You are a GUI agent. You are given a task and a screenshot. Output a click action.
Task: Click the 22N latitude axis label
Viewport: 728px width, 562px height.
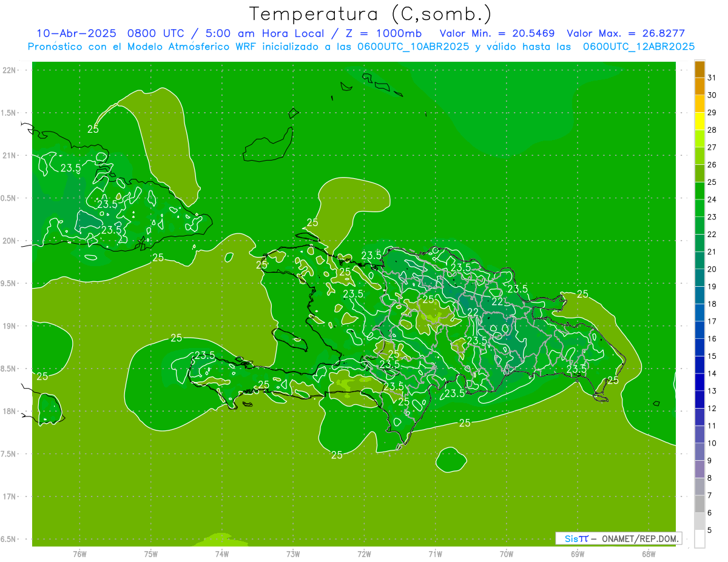click(x=10, y=70)
